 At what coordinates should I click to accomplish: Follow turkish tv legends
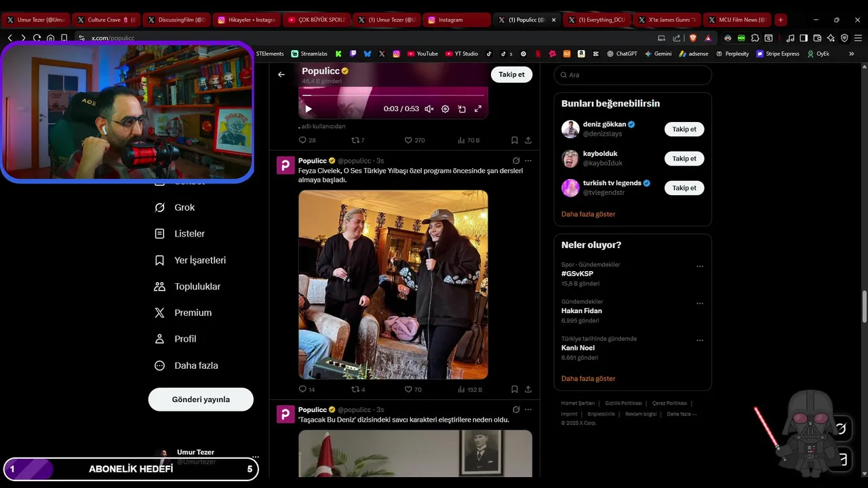click(684, 188)
